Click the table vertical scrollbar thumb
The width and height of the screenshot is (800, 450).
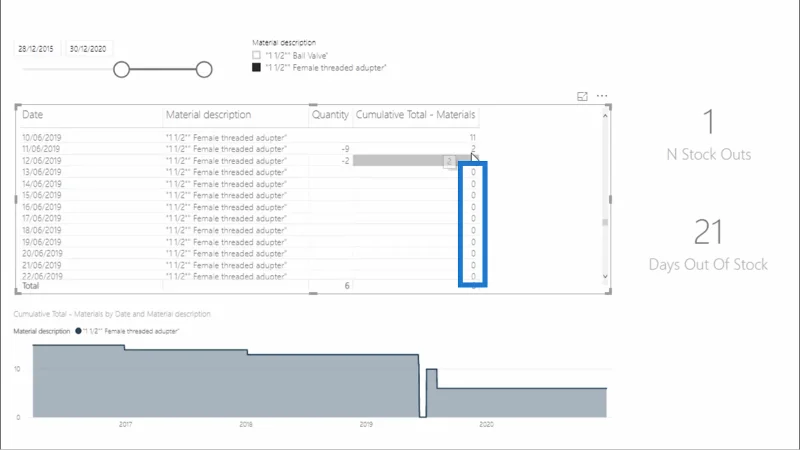click(605, 222)
